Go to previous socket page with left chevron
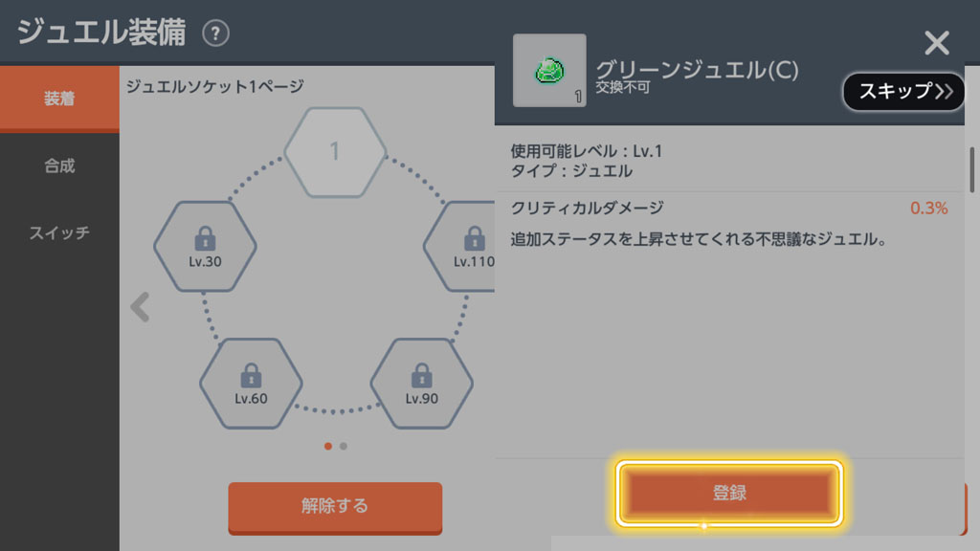 coord(140,307)
